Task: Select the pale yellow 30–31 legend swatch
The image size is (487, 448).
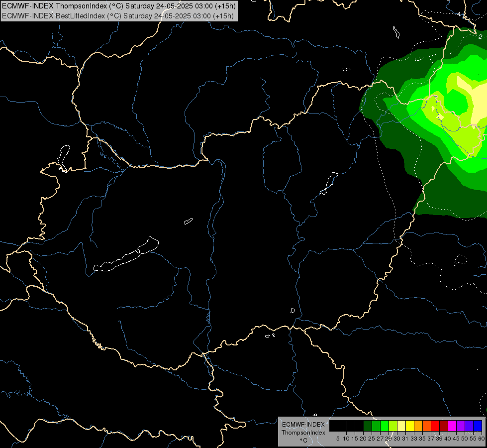Action: (x=401, y=426)
